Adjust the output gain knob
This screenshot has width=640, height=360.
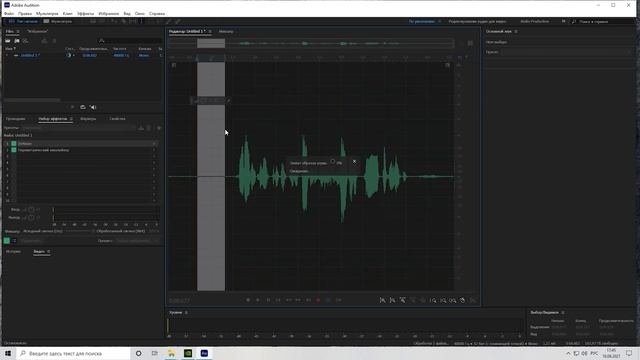(31, 218)
